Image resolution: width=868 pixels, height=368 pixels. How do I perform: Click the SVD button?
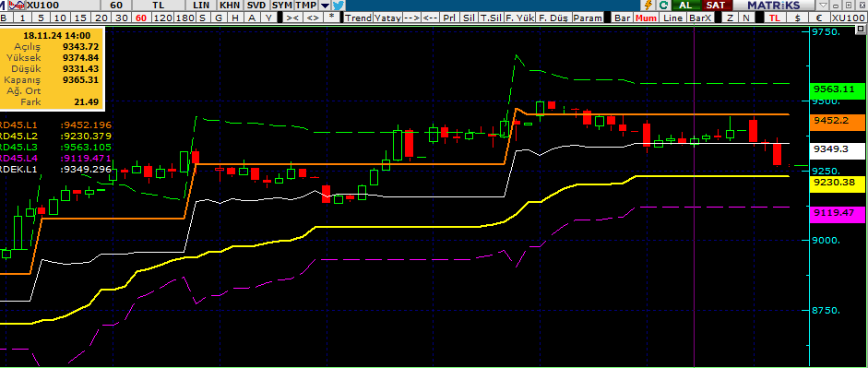point(256,5)
